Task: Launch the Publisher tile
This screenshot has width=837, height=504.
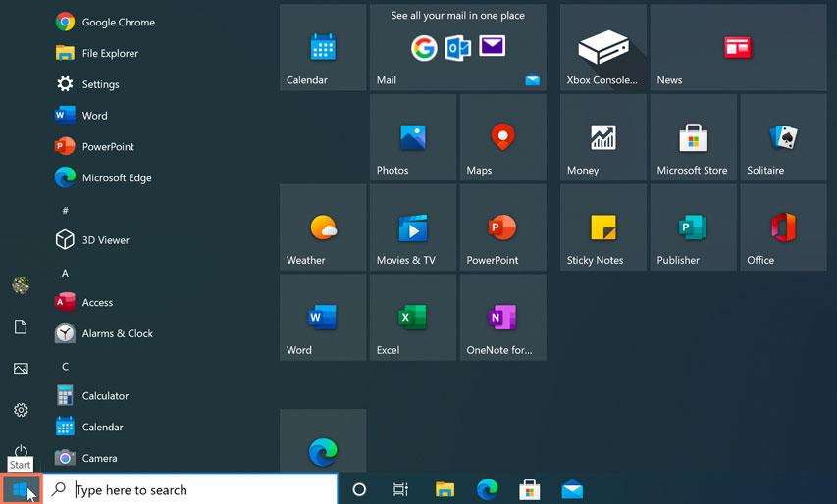Action: point(693,228)
